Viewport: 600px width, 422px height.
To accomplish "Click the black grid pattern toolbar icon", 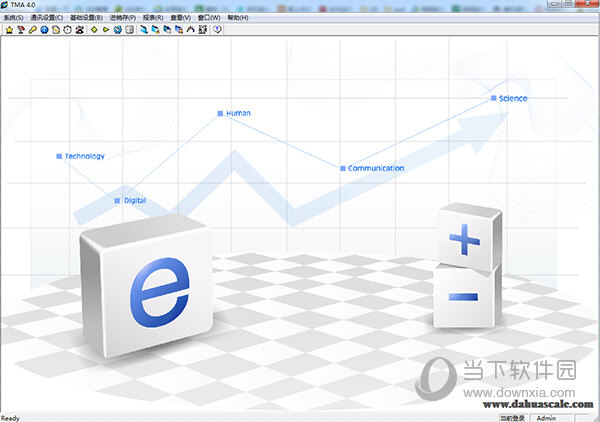I will [x=203, y=29].
